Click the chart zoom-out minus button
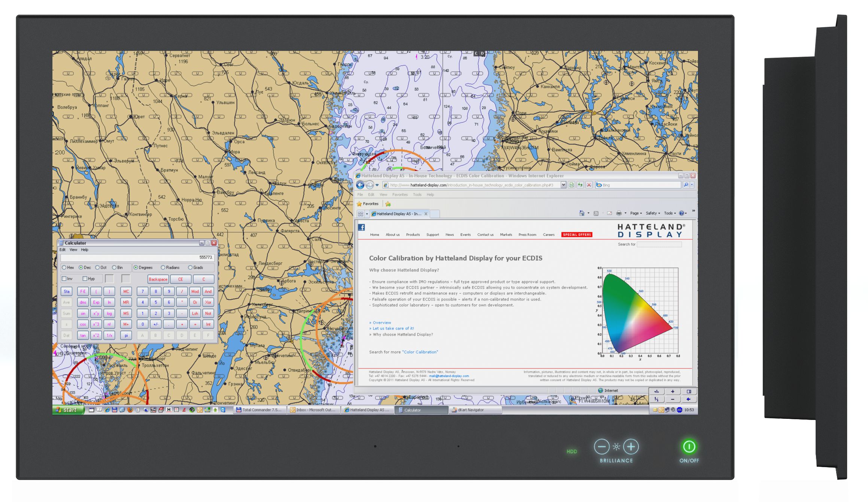Screen dimensions: 868x502 [673, 399]
